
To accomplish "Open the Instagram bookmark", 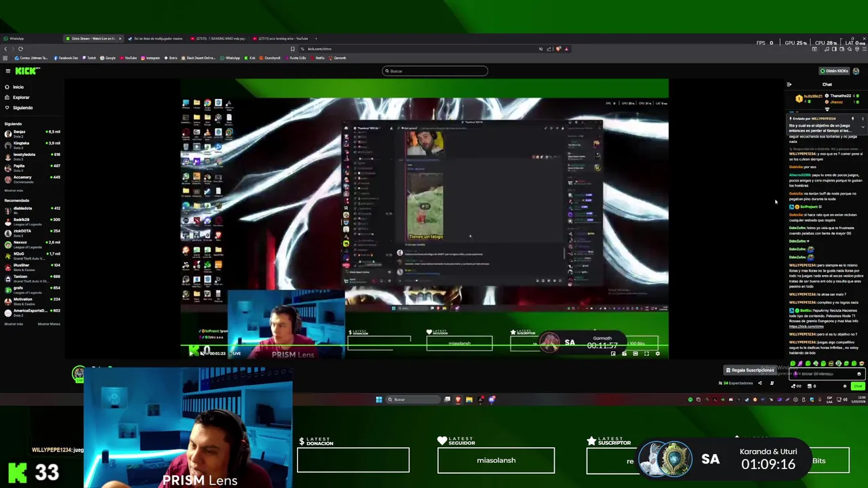I will (151, 58).
